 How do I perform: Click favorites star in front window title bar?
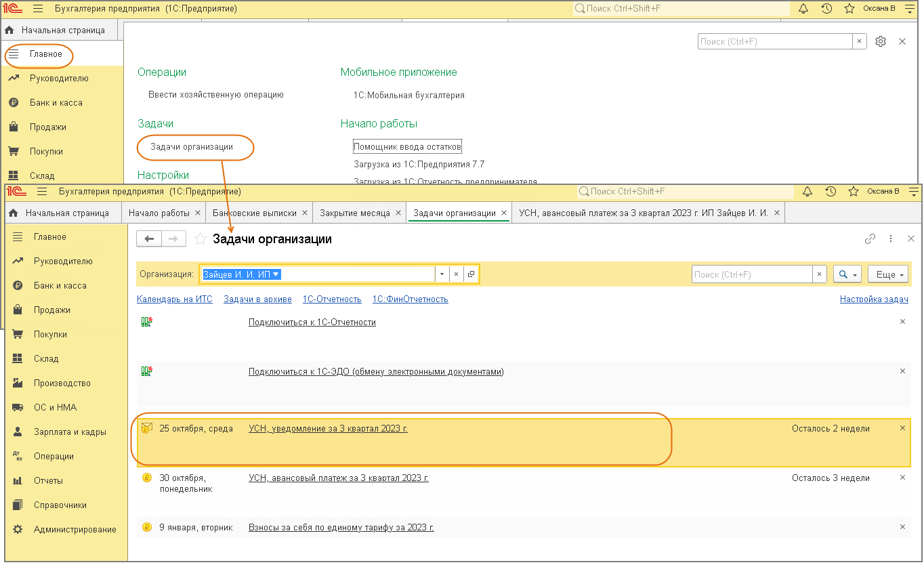click(x=854, y=192)
